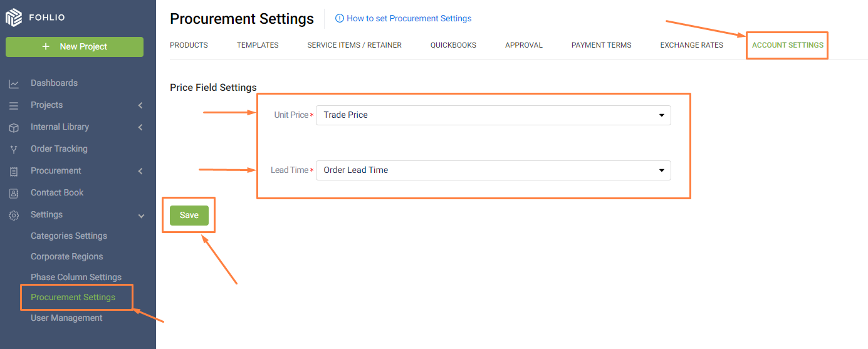Expand the Internal Library chevron
This screenshot has width=868, height=349.
coord(140,127)
